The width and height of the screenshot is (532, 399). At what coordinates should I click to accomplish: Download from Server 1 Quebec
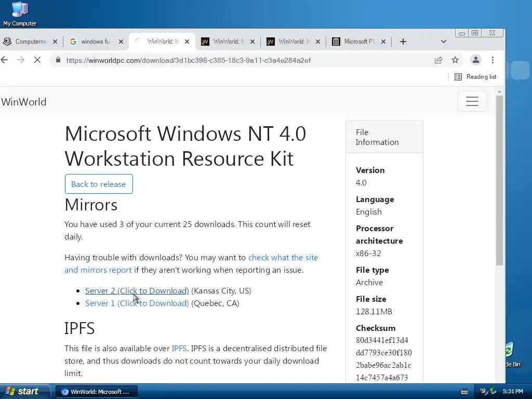[x=137, y=303]
